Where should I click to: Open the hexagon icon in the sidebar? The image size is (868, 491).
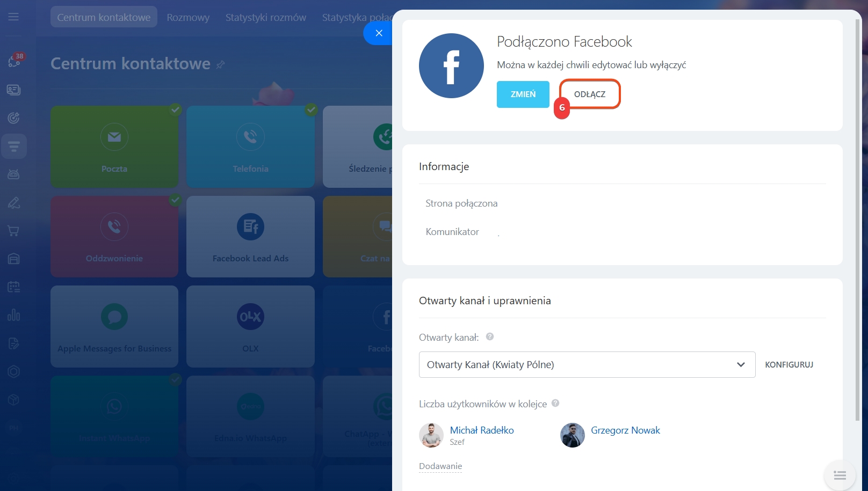tap(13, 371)
